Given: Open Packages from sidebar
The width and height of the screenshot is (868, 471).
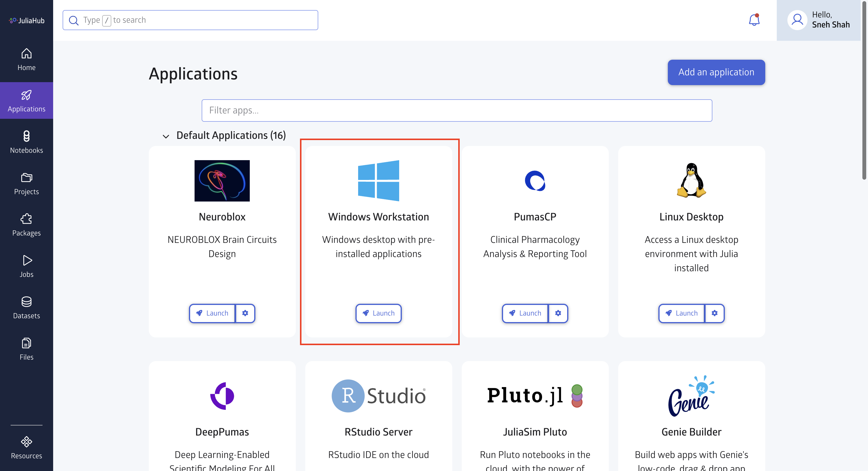Looking at the screenshot, I should click(x=27, y=225).
